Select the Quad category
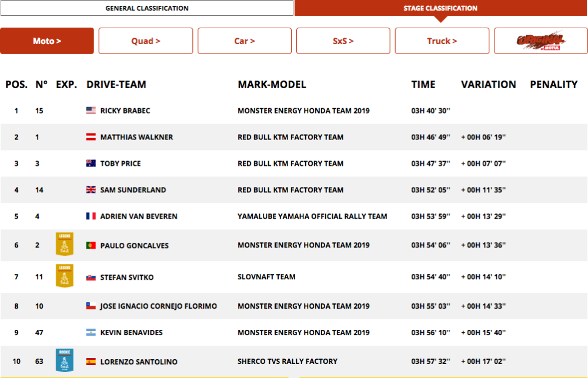This screenshot has width=588, height=378. (x=145, y=41)
